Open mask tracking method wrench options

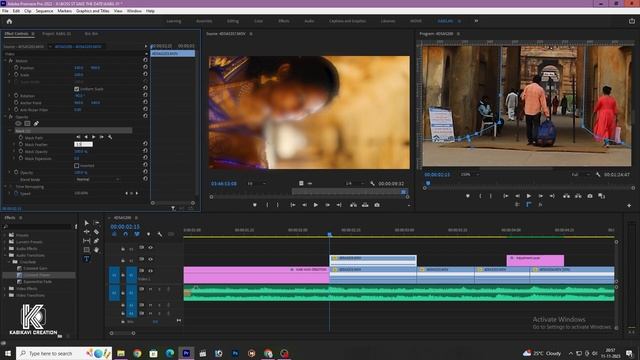click(110, 137)
